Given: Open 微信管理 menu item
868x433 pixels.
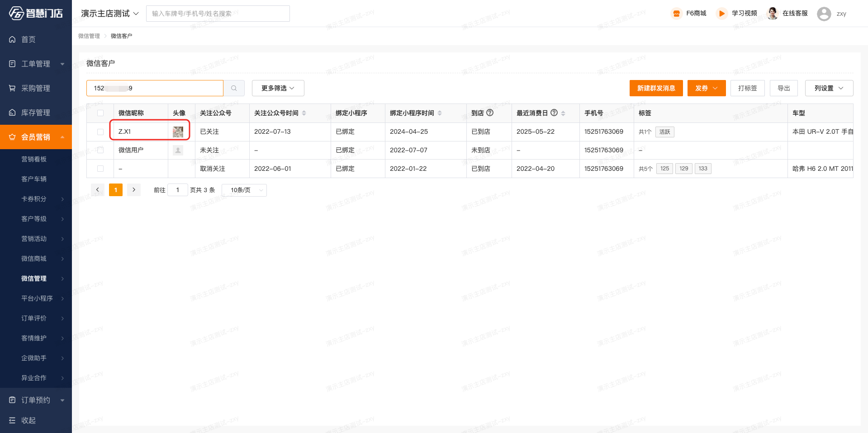Looking at the screenshot, I should coord(34,278).
